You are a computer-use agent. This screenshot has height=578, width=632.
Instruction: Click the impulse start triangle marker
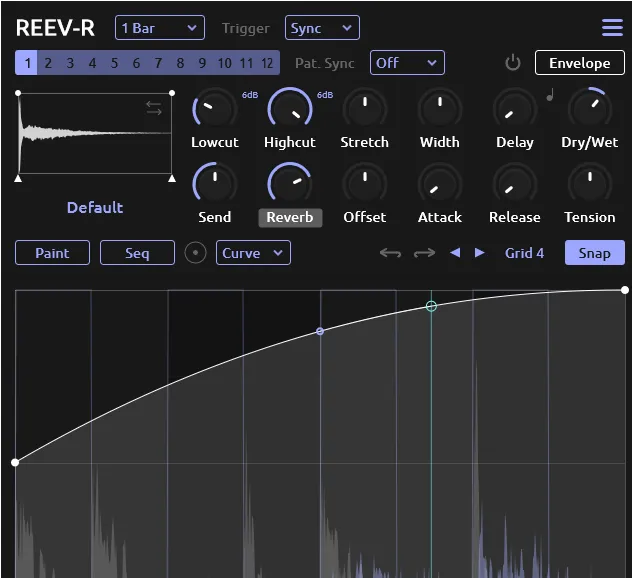(18, 178)
